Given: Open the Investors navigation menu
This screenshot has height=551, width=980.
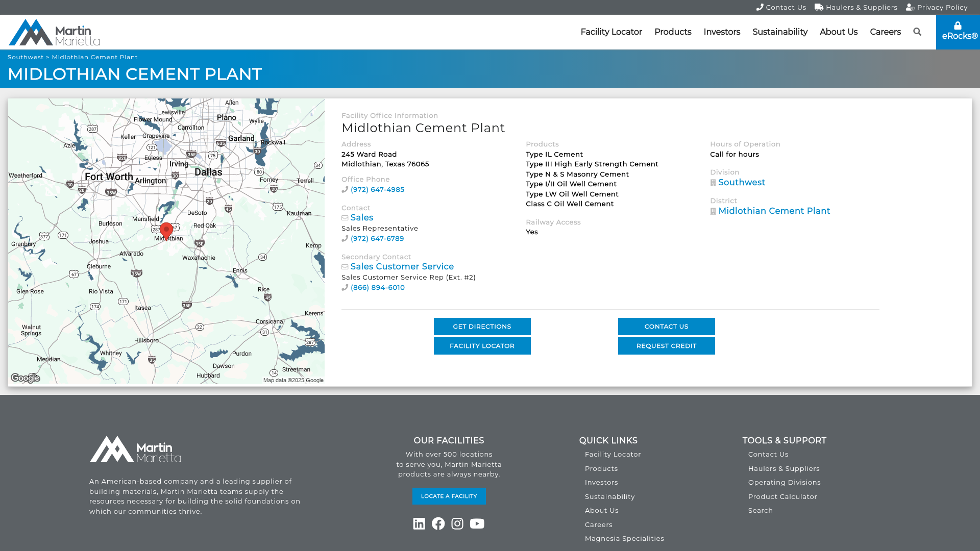Looking at the screenshot, I should (721, 32).
